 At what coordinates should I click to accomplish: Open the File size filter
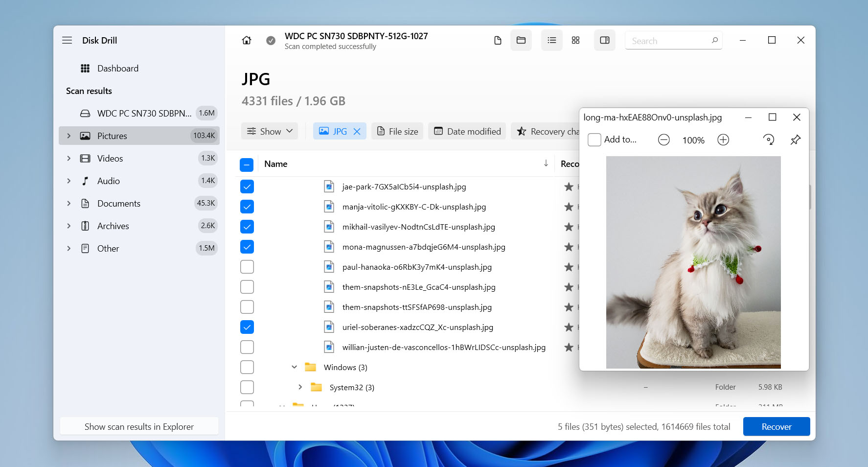[x=397, y=131]
